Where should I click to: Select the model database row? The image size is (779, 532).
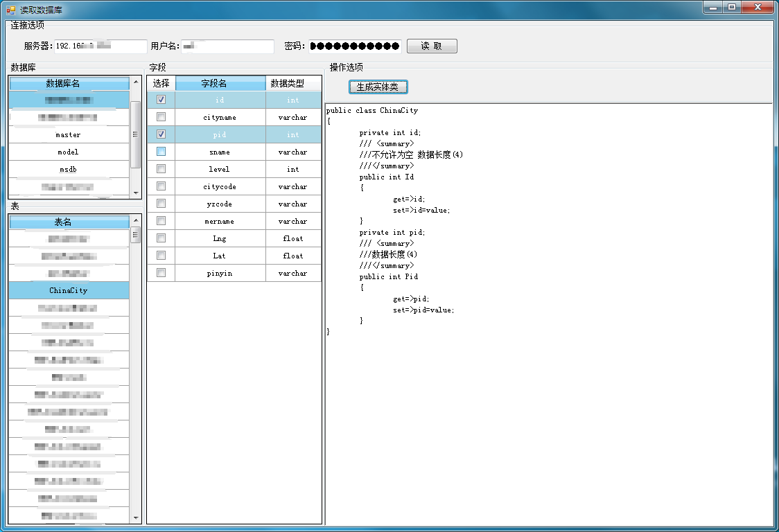(69, 152)
